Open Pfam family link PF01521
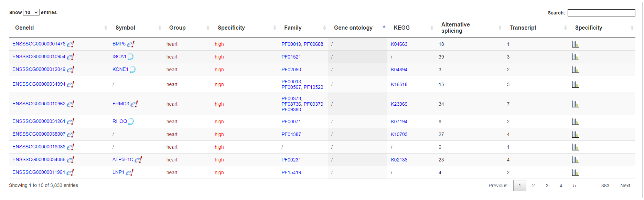Viewport: 644px width, 200px height. [291, 57]
